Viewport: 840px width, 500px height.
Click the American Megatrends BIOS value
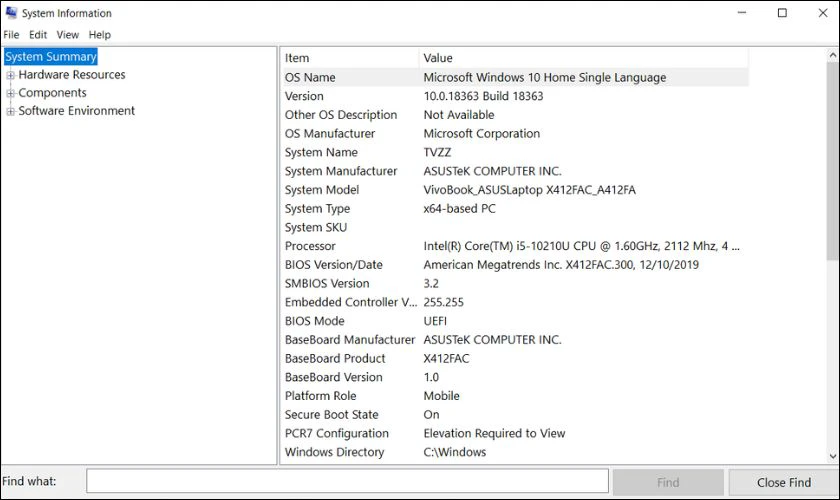[561, 265]
